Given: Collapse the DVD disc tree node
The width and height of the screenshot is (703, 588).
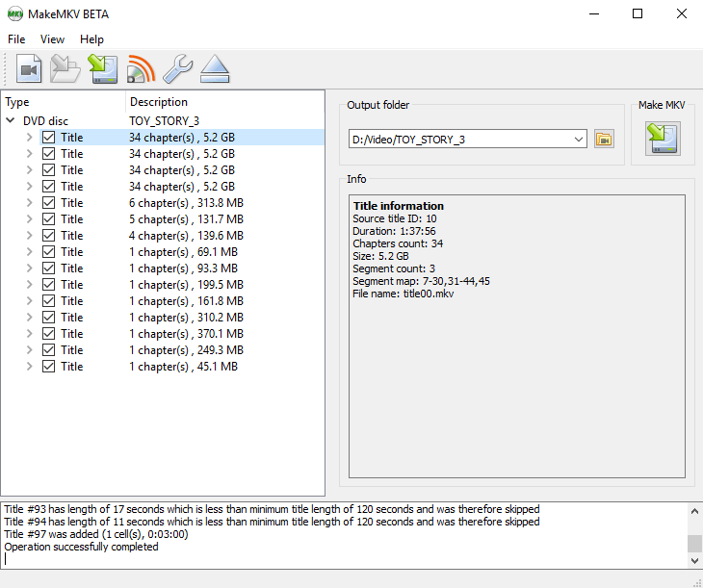Looking at the screenshot, I should (x=10, y=120).
